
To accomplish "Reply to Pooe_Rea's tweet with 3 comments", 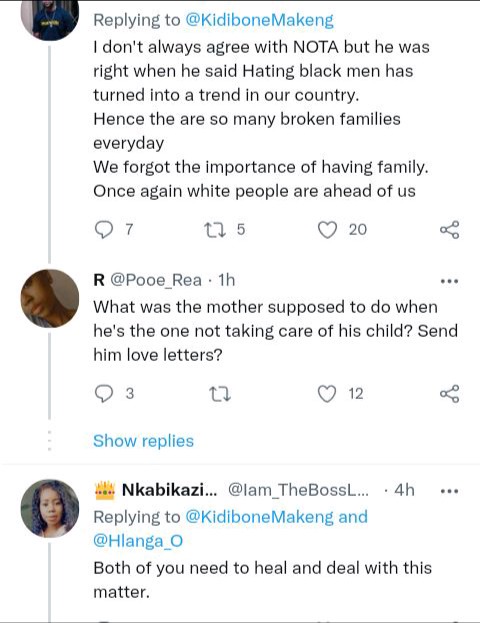I will (104, 394).
